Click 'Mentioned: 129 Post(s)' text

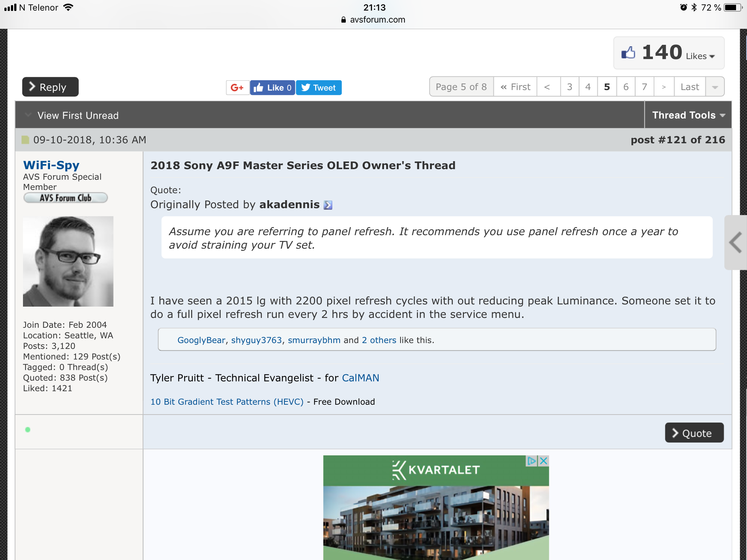point(72,357)
